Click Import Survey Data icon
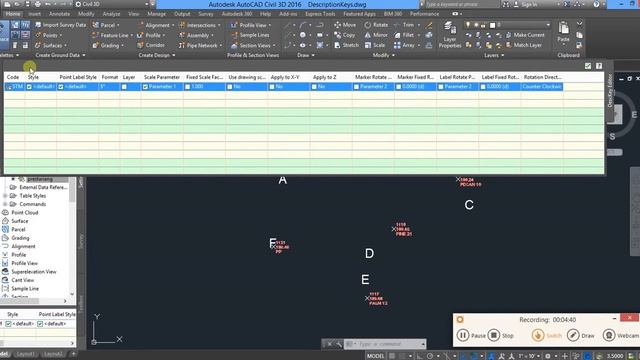640x360 pixels. (38, 25)
